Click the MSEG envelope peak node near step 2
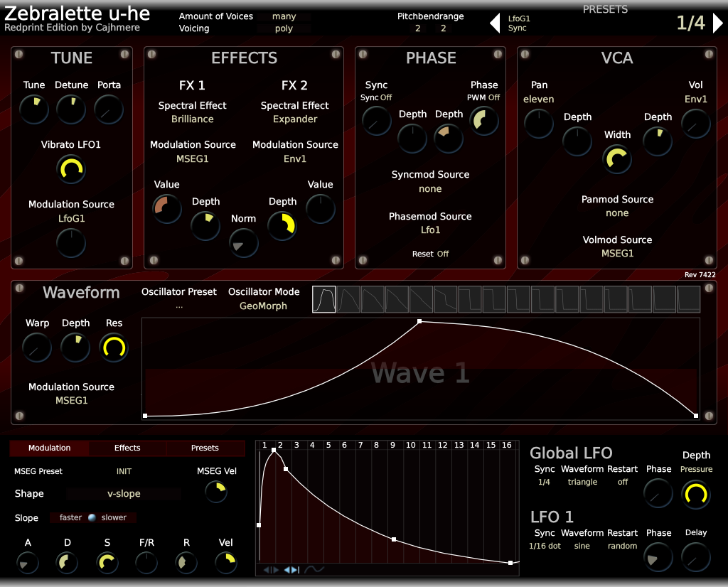Viewport: 728px width, 587px height. (x=274, y=450)
